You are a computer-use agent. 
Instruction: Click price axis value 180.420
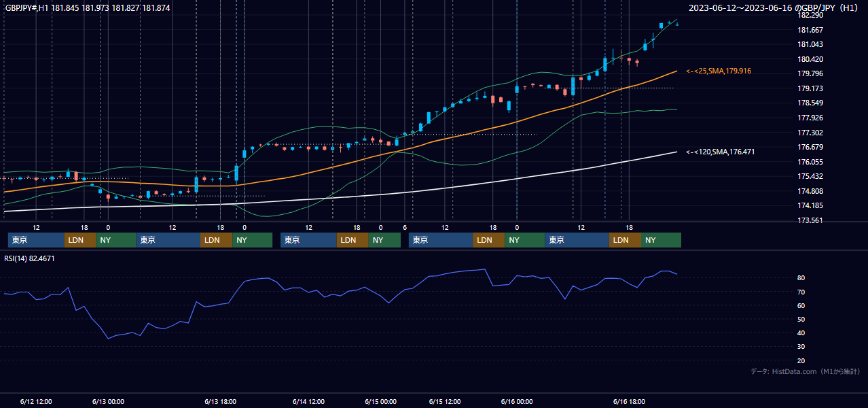click(810, 59)
